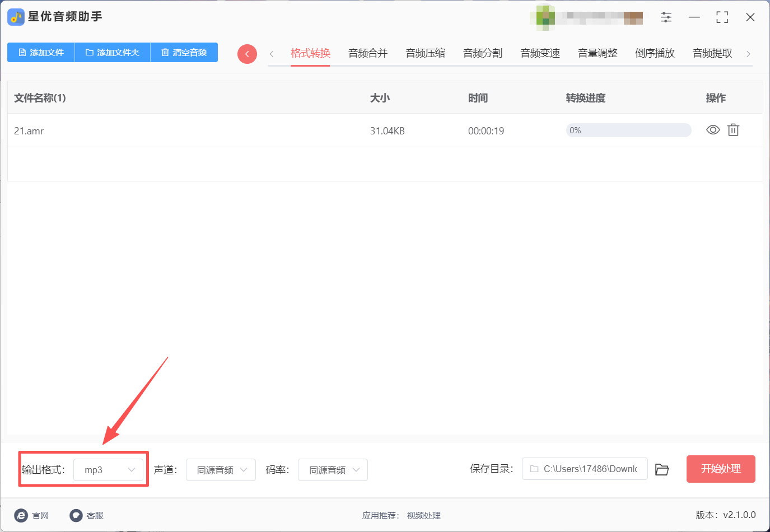This screenshot has height=532, width=770.
Task: Click the 文件名称(1) column header
Action: [40, 98]
